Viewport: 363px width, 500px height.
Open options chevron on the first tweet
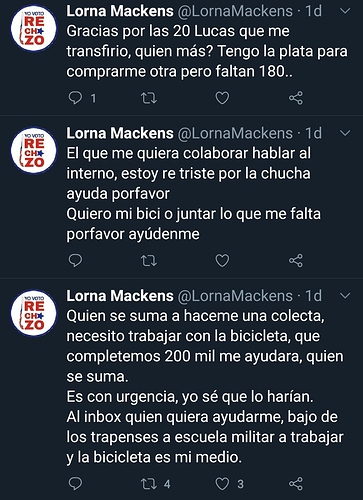click(x=345, y=11)
